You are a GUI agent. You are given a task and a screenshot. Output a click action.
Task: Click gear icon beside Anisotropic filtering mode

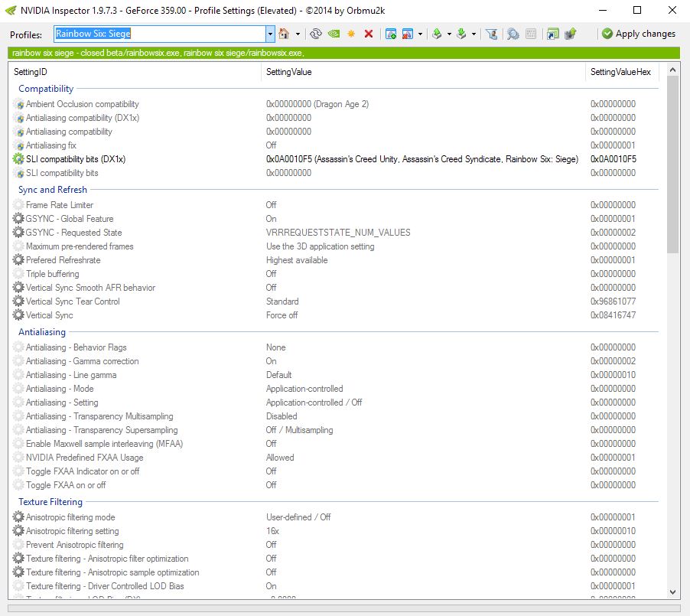tap(18, 517)
